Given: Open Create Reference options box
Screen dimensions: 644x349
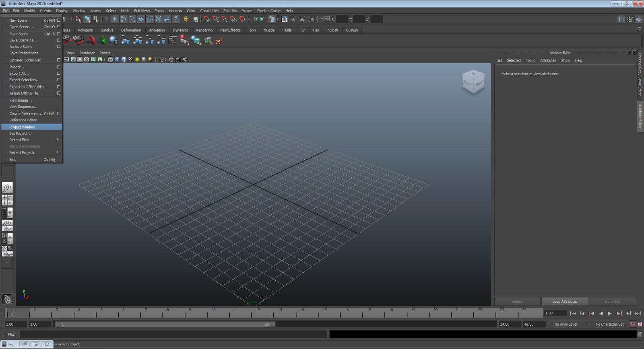Looking at the screenshot, I should (x=59, y=114).
